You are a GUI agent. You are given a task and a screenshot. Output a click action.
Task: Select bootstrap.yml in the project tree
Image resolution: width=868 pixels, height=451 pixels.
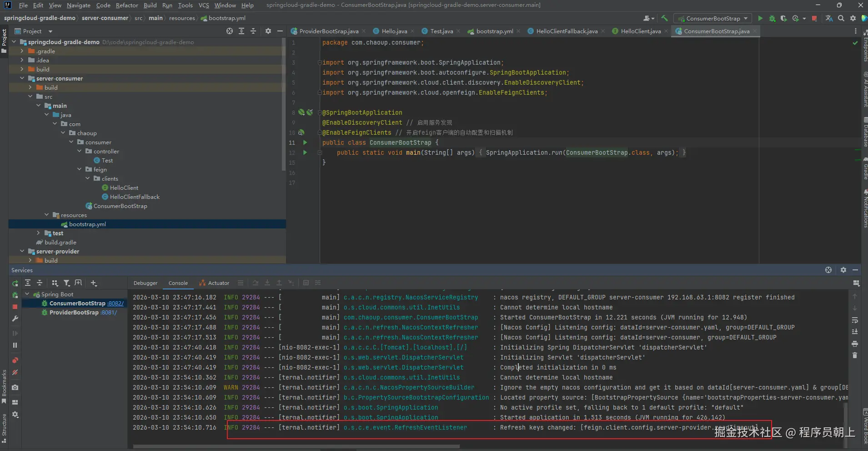(87, 224)
